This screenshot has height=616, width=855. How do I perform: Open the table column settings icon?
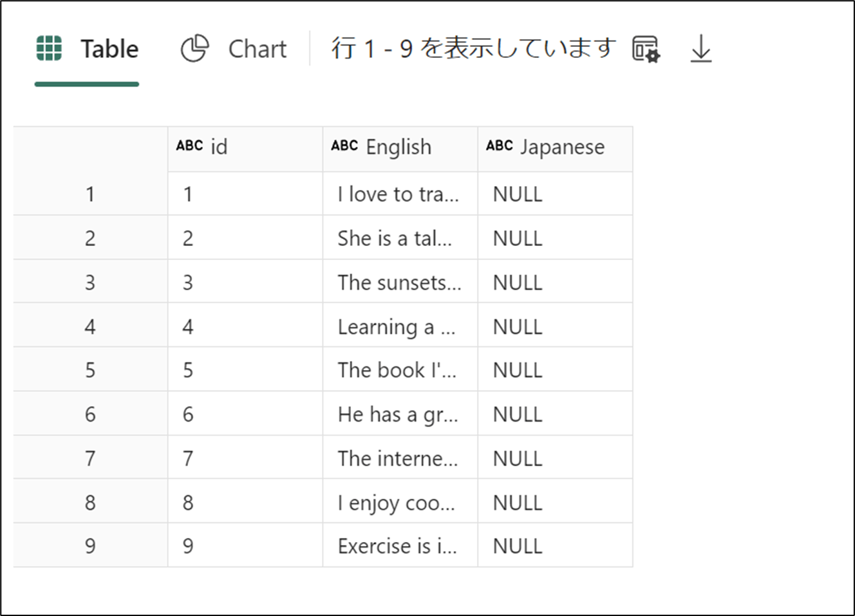[x=646, y=49]
